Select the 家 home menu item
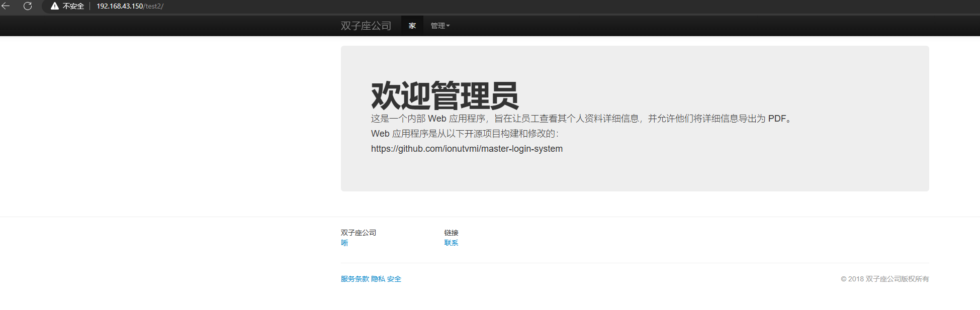The width and height of the screenshot is (980, 310). 412,26
